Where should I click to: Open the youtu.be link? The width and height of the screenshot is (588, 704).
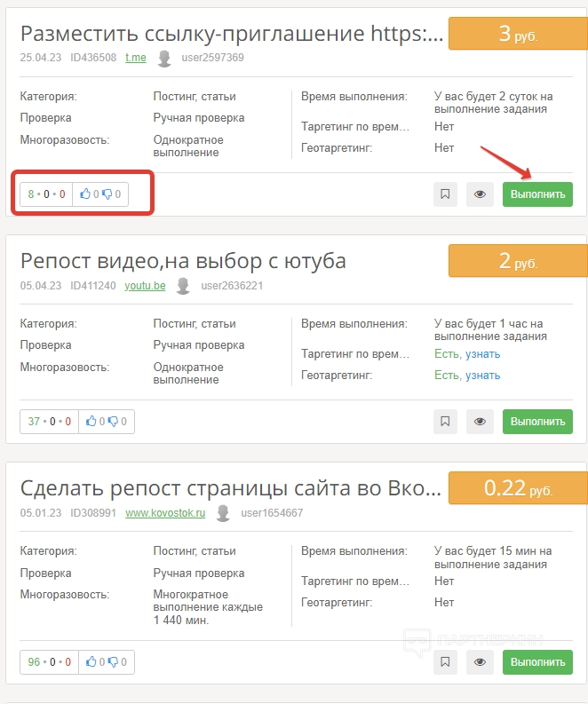145,286
